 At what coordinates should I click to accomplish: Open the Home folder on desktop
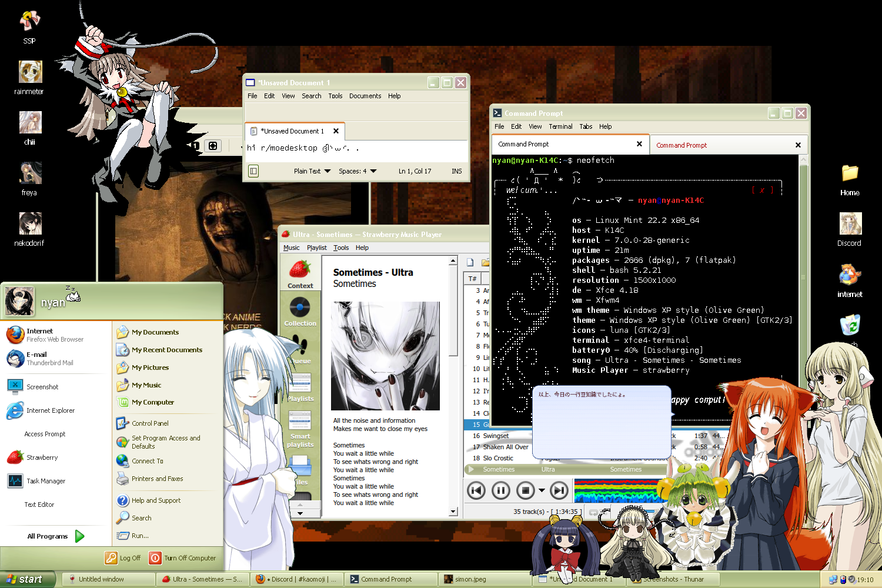(850, 179)
